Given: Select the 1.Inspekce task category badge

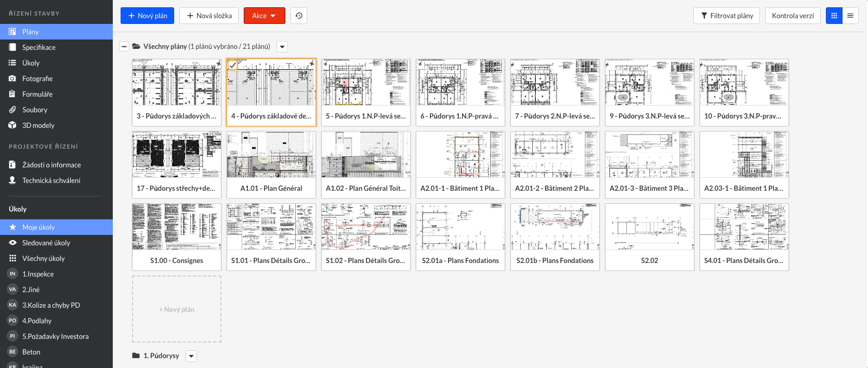Looking at the screenshot, I should pos(12,274).
